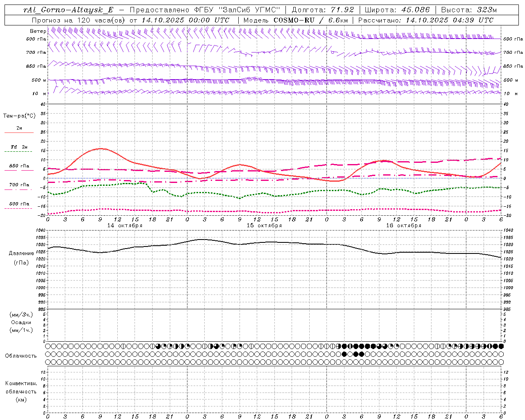Image resolution: width=525 pixels, height=420 pixels.
Task: Click the Модель COSMO-RU / 6.6км label
Action: pyautogui.click(x=295, y=20)
